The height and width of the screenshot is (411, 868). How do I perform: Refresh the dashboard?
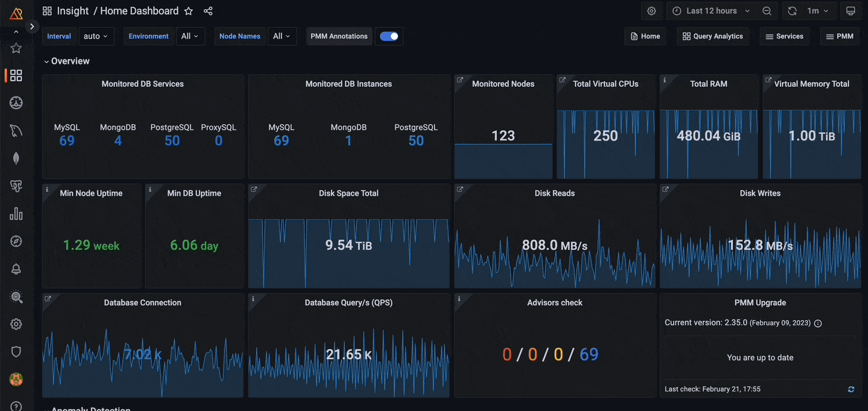point(792,11)
